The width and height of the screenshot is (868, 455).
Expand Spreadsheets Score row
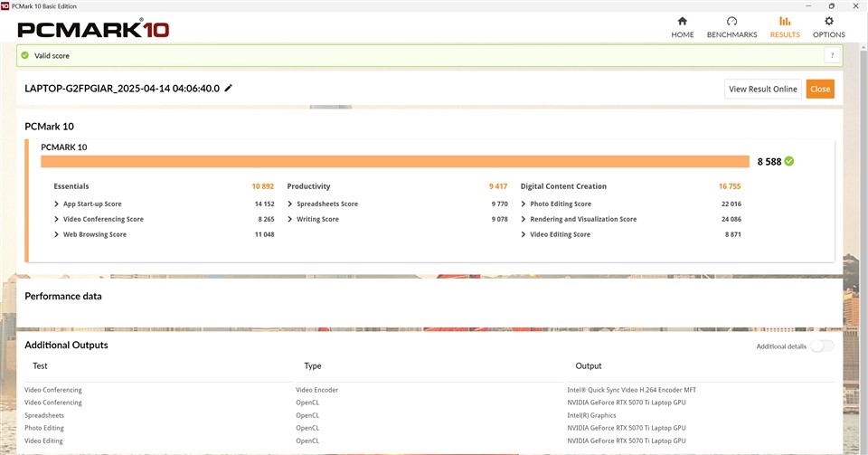(x=290, y=204)
